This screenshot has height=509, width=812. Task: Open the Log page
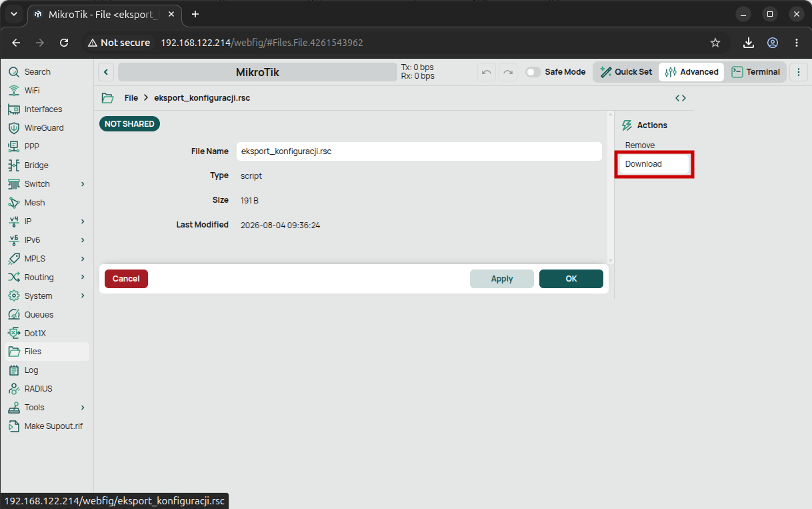click(45, 370)
